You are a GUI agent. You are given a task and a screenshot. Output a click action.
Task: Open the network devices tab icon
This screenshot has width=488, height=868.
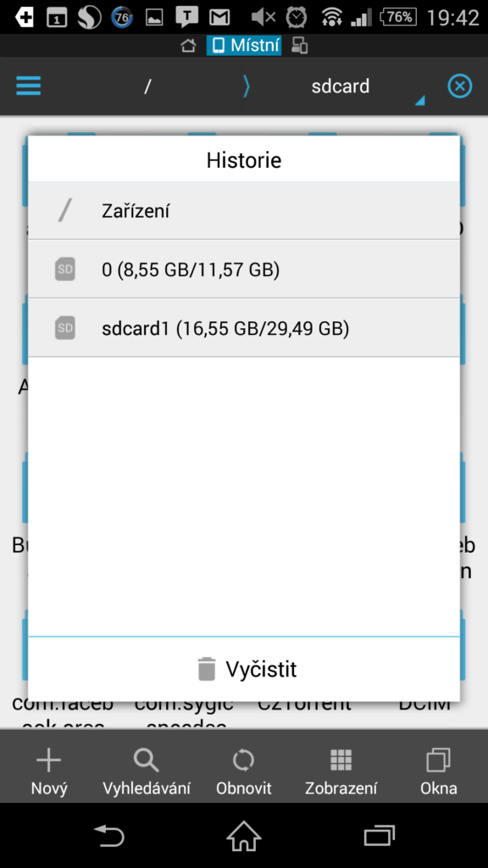click(x=300, y=46)
